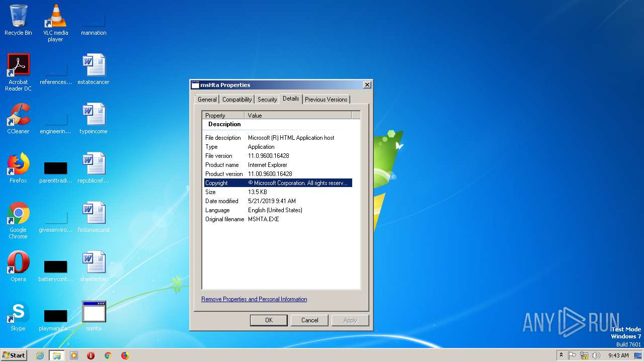Open Windows Explorer from the taskbar
This screenshot has height=362, width=644.
56,355
